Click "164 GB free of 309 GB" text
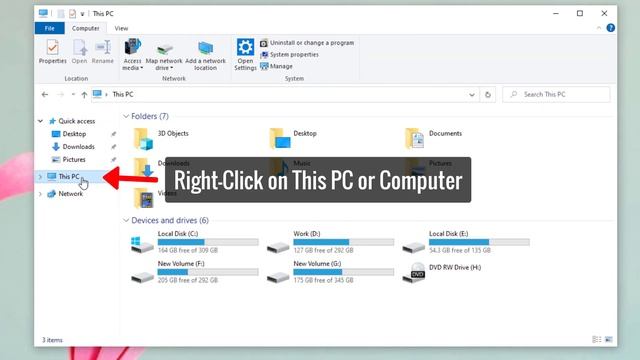640x360 pixels. tap(188, 250)
